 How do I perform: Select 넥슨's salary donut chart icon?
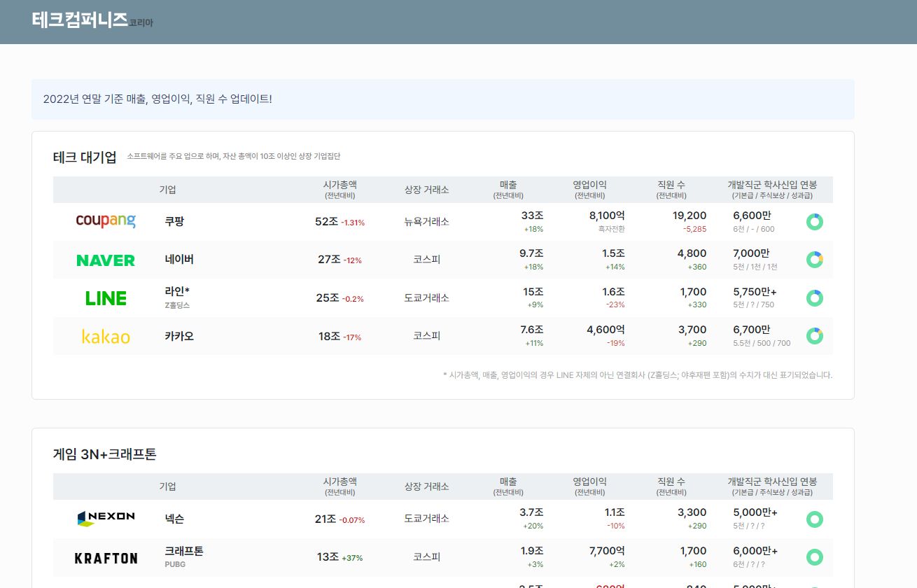tap(814, 519)
